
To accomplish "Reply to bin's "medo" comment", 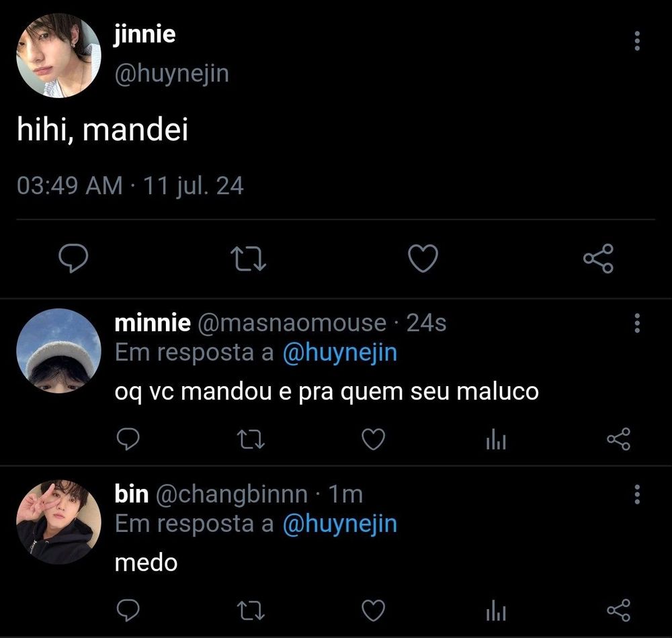I will 128,610.
